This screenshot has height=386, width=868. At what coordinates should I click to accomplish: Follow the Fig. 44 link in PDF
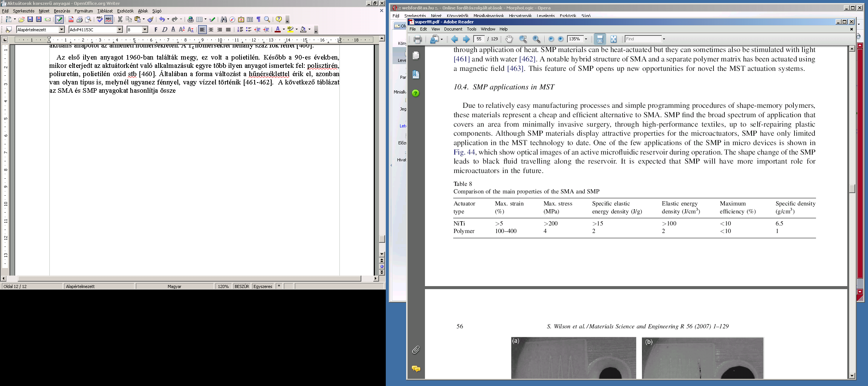click(x=464, y=152)
